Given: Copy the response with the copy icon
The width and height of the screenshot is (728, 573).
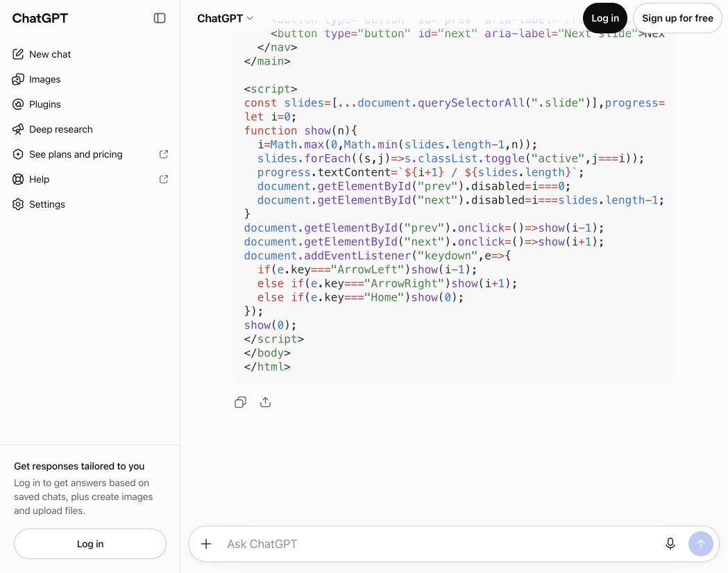Looking at the screenshot, I should pos(241,402).
